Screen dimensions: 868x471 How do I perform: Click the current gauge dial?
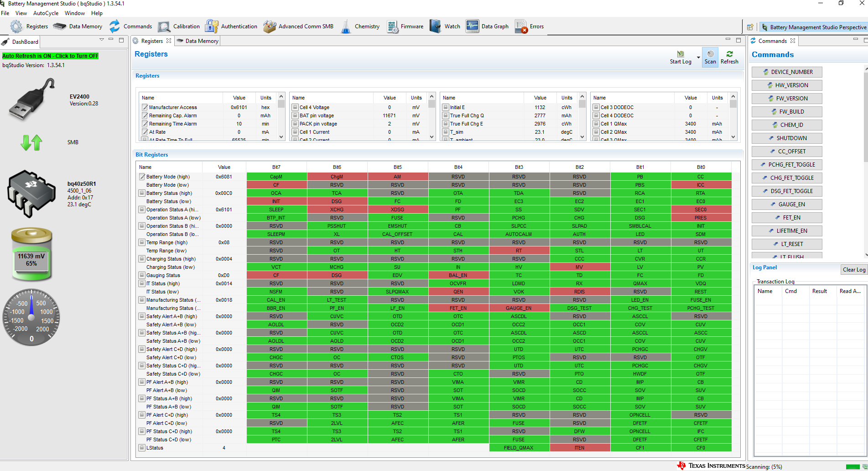click(x=31, y=317)
